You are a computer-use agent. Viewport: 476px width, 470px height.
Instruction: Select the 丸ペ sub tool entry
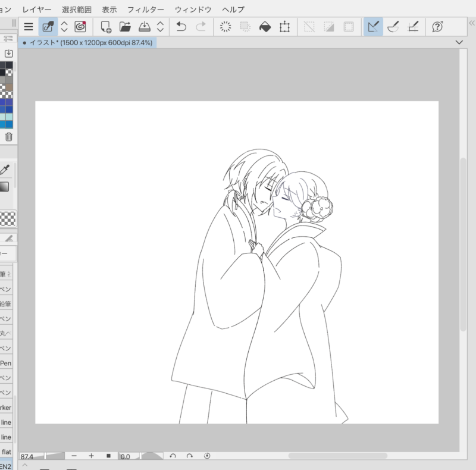coord(6,333)
